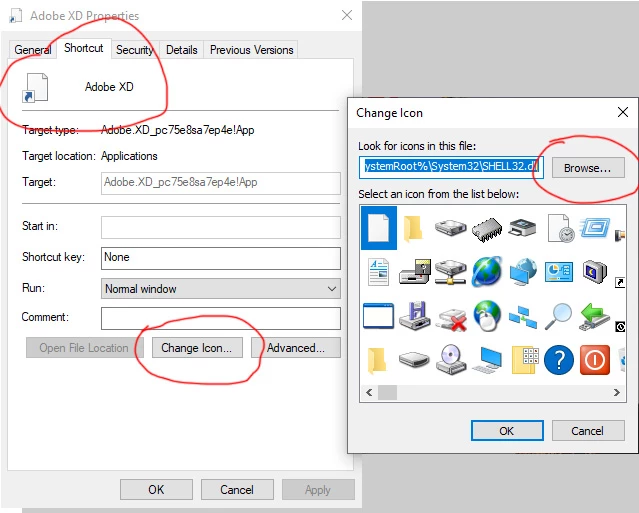
Task: Click Cancel in Change Icon dialog
Action: click(x=588, y=431)
